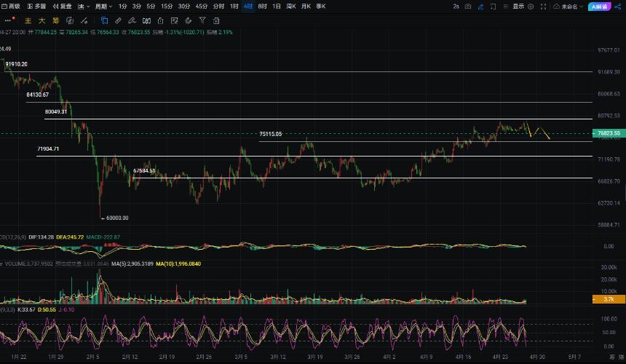Select the 80049.31 horizontal line label

click(56, 112)
